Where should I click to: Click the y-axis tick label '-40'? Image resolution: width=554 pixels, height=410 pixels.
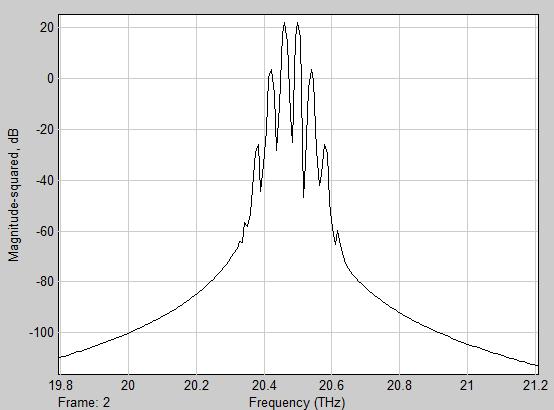pos(45,180)
